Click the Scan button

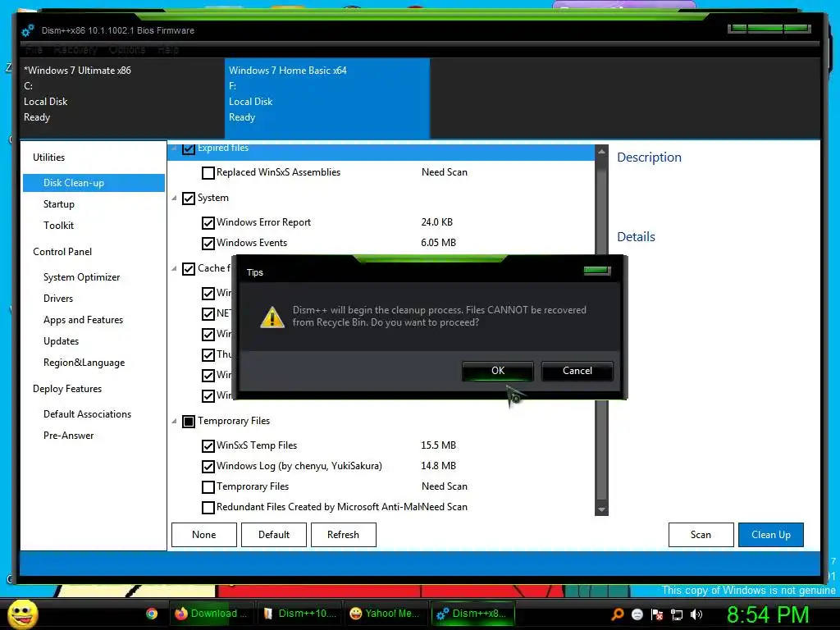tap(701, 535)
